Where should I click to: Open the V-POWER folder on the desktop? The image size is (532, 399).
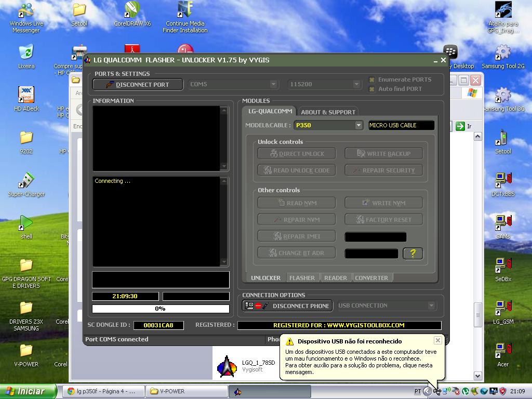(x=26, y=355)
